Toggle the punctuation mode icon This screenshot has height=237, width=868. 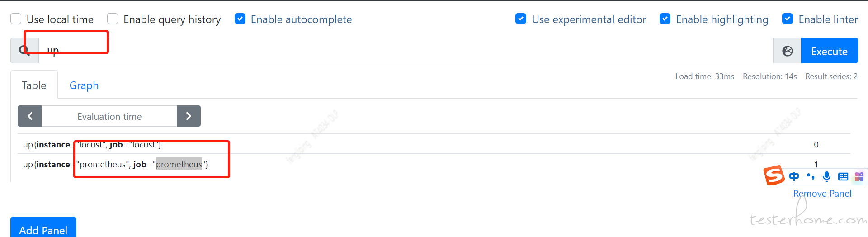pos(811,177)
